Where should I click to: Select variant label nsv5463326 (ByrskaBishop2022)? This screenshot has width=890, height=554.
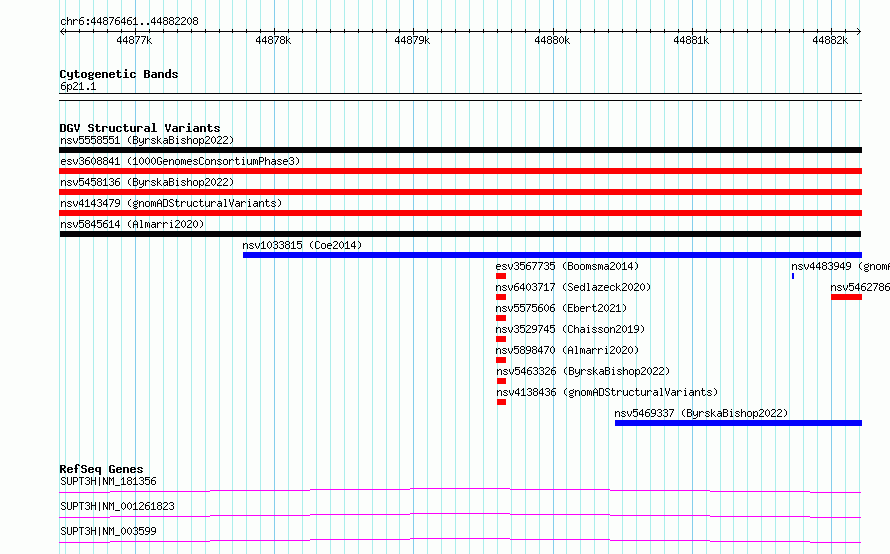click(x=583, y=371)
